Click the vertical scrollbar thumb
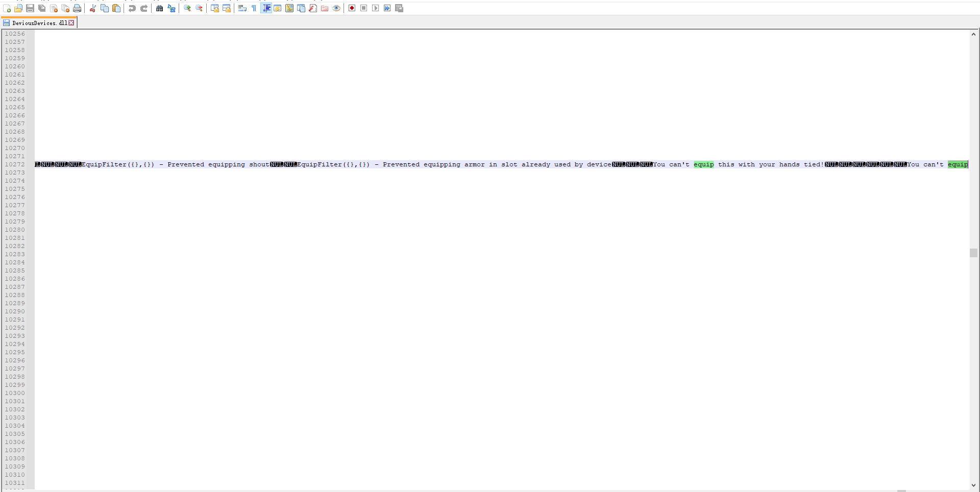The image size is (980, 492). tap(974, 253)
